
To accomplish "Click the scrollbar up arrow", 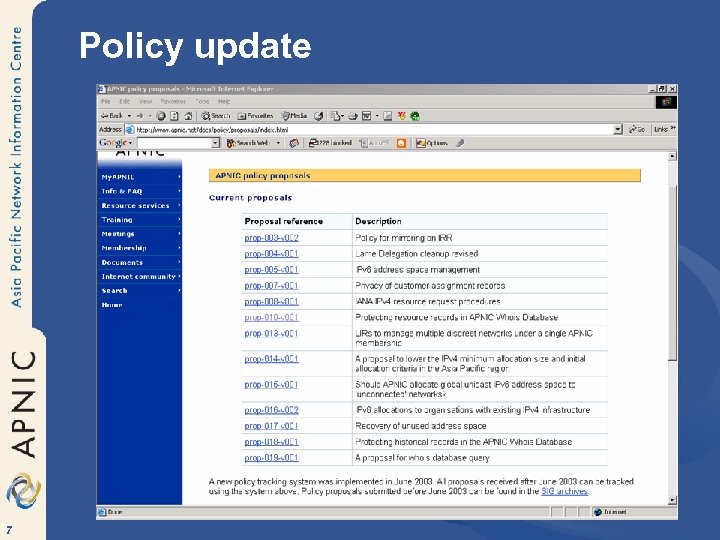I will 672,157.
